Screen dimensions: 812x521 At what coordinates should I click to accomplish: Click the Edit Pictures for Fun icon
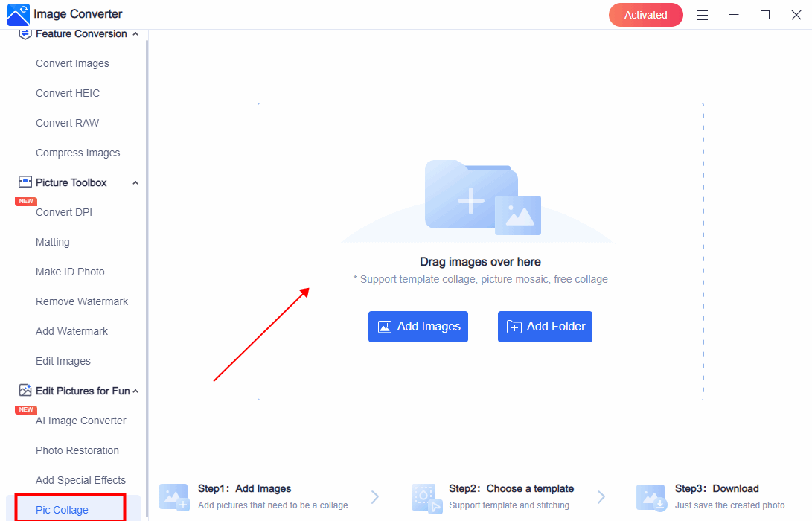click(25, 391)
